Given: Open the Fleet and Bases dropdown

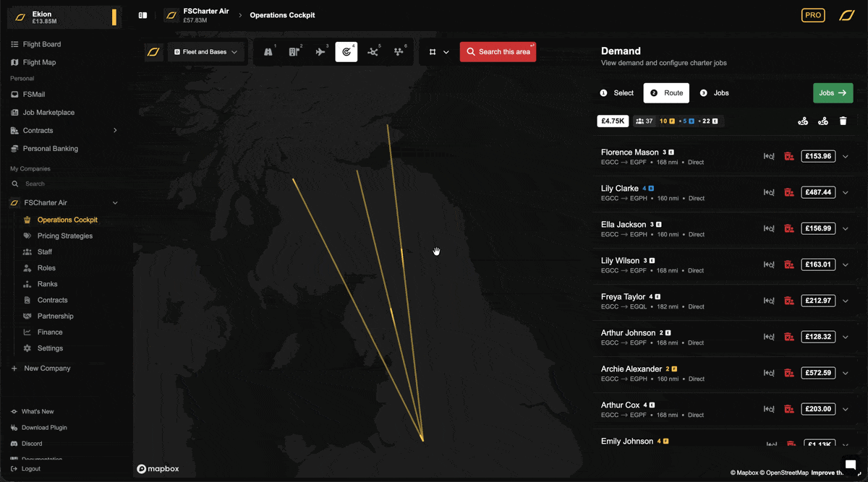Looking at the screenshot, I should pyautogui.click(x=206, y=52).
